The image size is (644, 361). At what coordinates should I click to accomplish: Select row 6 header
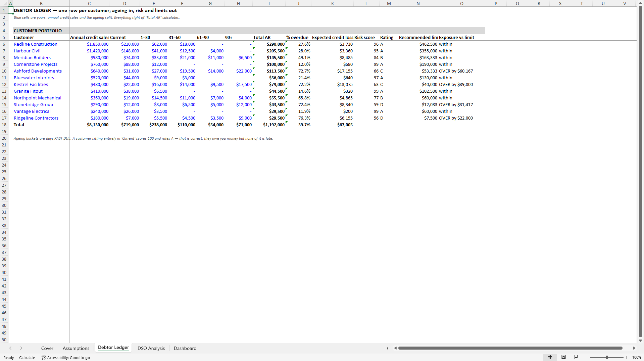point(4,44)
